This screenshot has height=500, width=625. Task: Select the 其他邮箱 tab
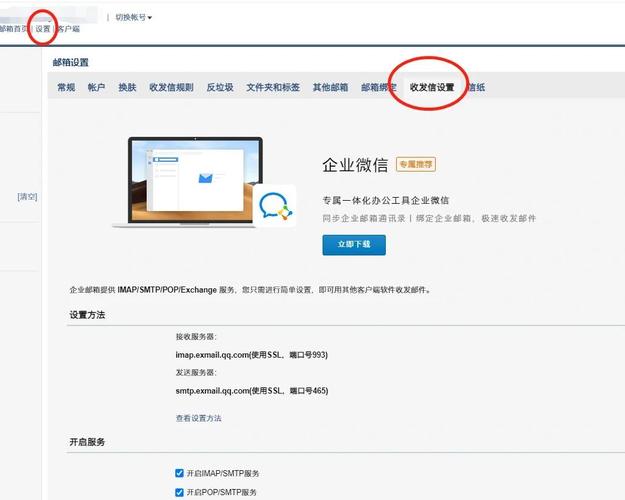(x=330, y=87)
